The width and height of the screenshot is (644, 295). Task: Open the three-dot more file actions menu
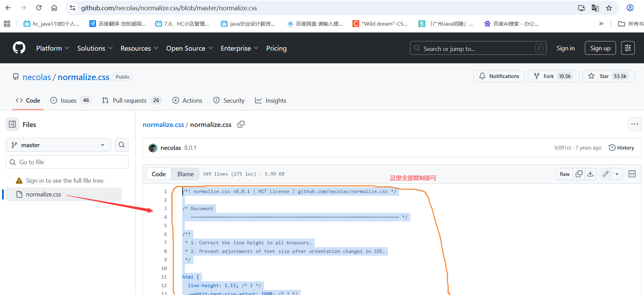pos(635,124)
